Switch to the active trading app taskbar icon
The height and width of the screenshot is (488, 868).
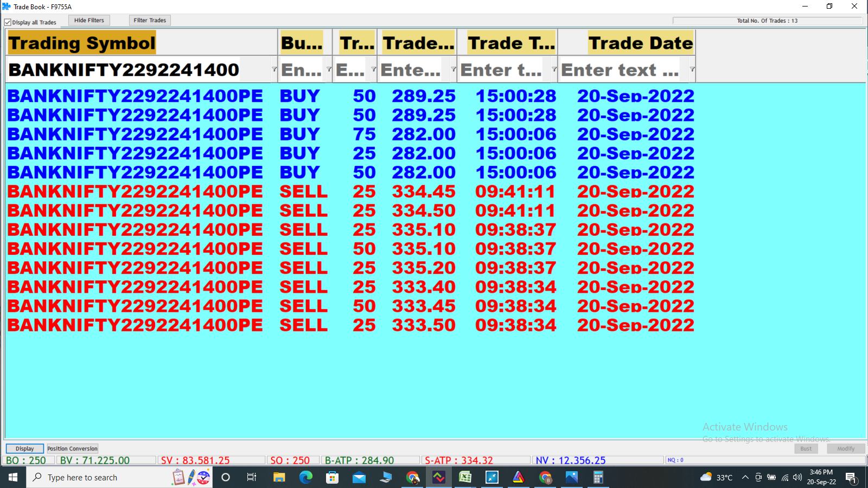tap(439, 477)
